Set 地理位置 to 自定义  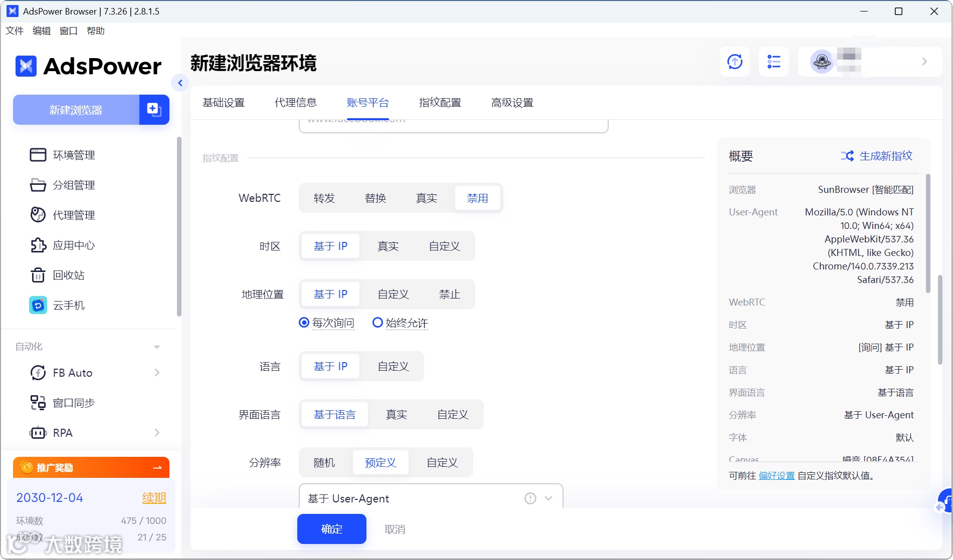coord(394,294)
